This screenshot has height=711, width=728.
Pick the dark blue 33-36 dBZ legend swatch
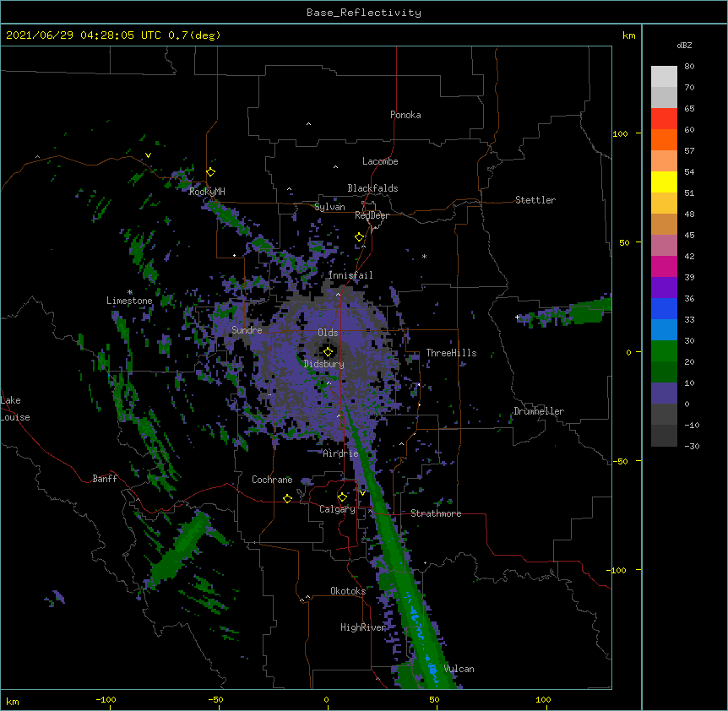coord(664,308)
